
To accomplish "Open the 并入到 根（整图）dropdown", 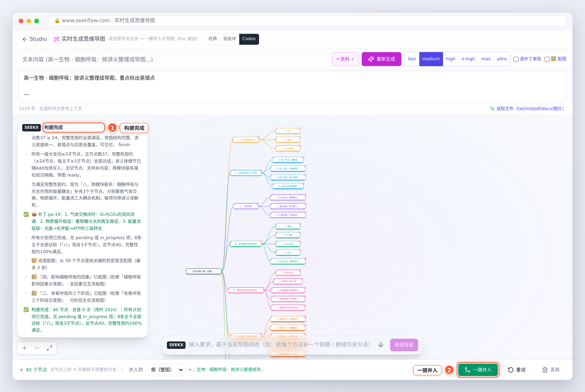I will tap(165, 370).
